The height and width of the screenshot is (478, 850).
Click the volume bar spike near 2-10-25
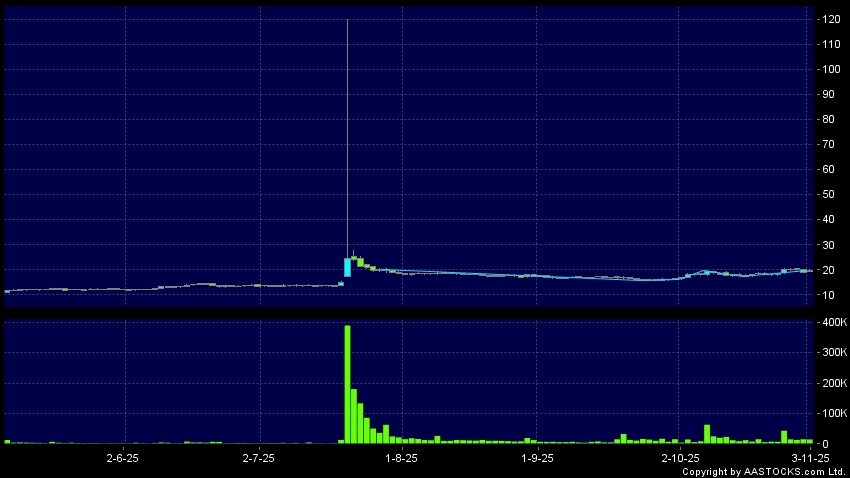[x=707, y=434]
